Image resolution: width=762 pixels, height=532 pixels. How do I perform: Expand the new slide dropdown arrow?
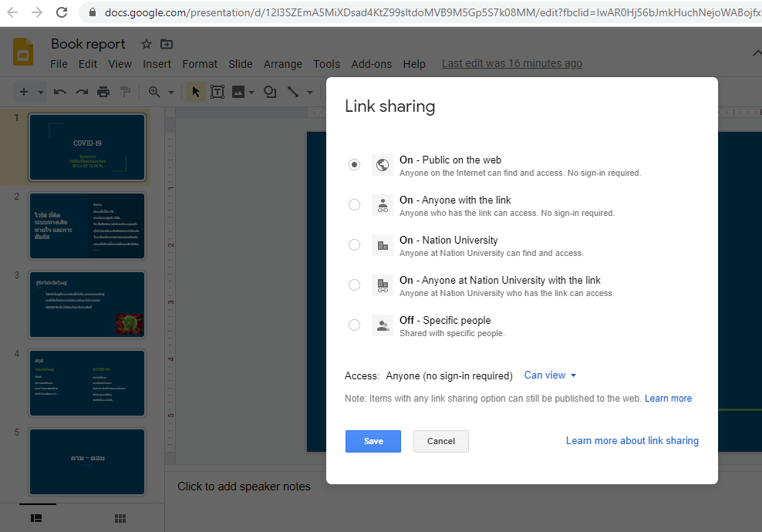[40, 93]
